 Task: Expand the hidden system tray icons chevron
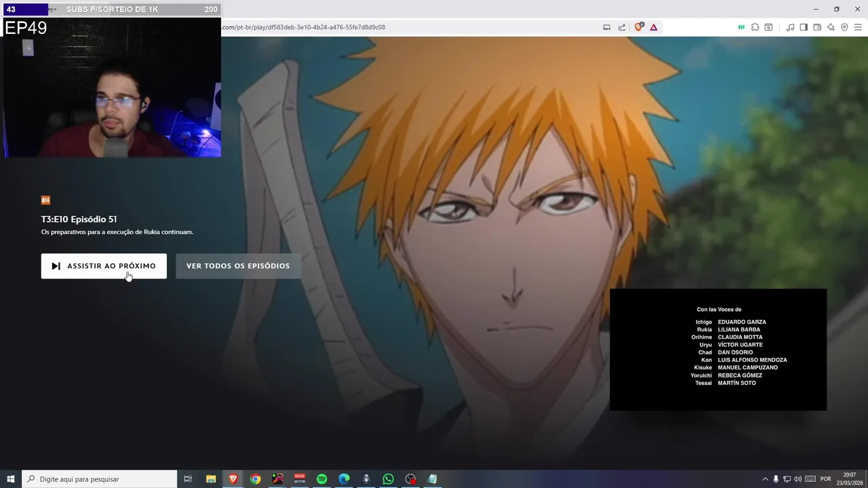766,479
